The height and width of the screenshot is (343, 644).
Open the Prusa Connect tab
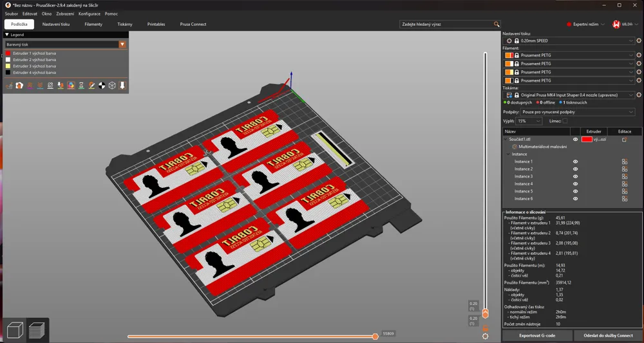coord(193,24)
